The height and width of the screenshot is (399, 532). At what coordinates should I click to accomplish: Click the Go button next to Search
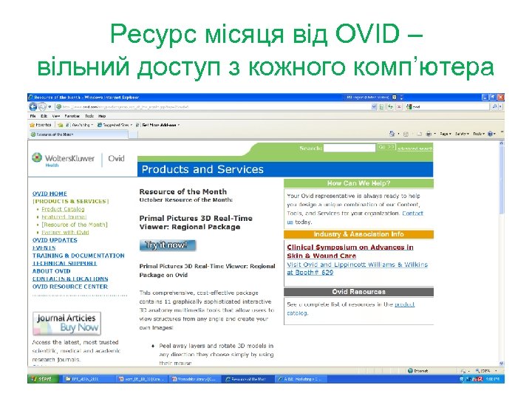(x=386, y=148)
